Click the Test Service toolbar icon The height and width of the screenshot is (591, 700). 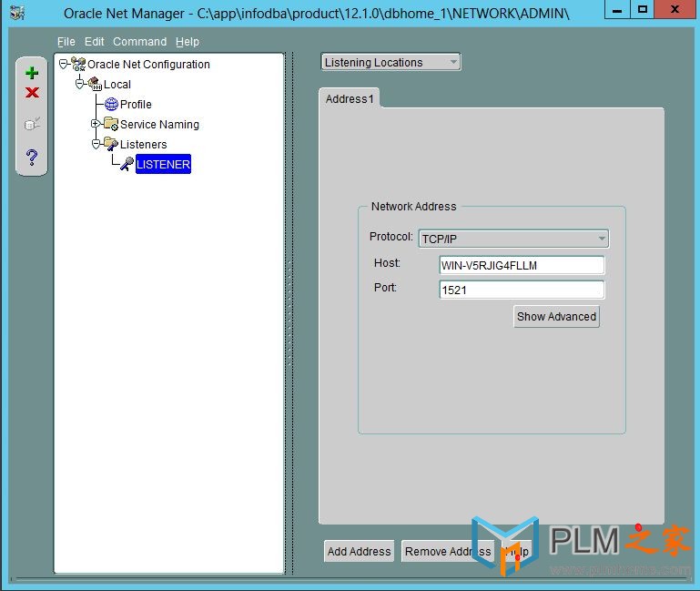coord(32,124)
